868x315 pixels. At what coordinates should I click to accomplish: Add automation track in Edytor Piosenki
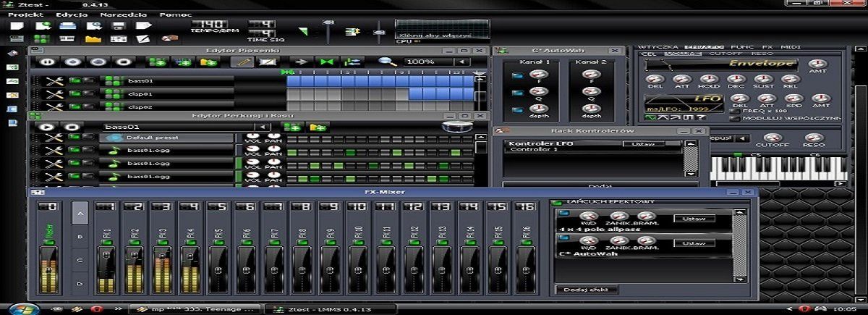pyautogui.click(x=208, y=62)
